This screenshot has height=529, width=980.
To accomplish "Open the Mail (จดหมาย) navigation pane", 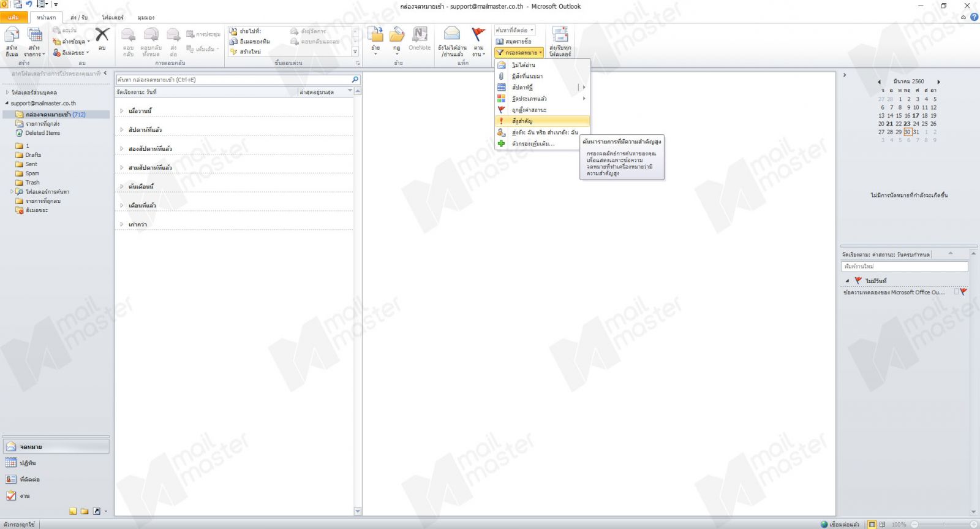I will coord(56,447).
